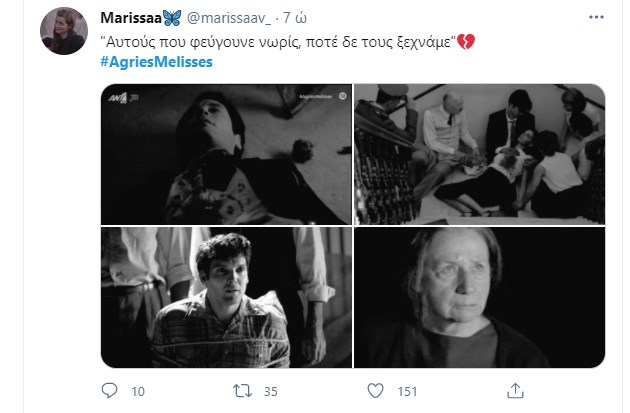Click the like count 151

click(407, 391)
